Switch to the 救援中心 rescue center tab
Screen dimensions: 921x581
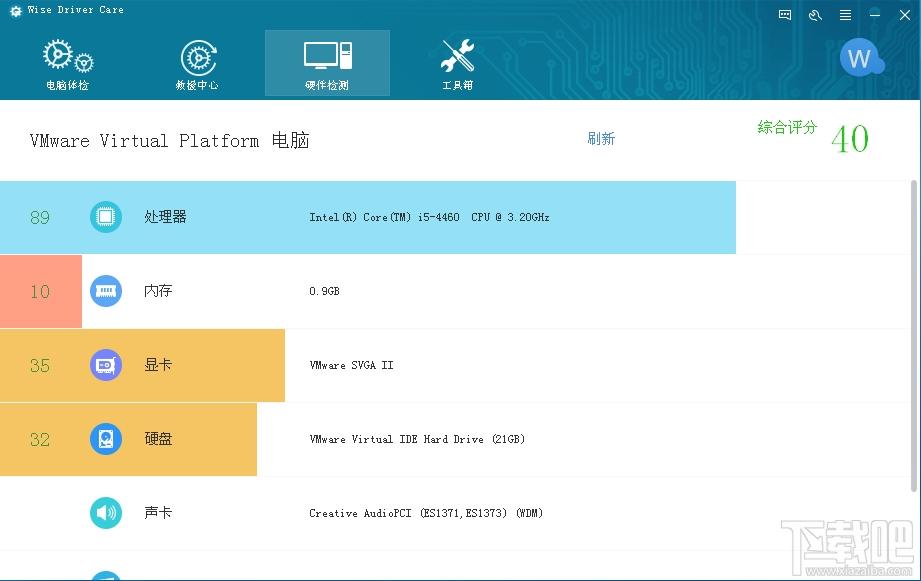tap(197, 64)
